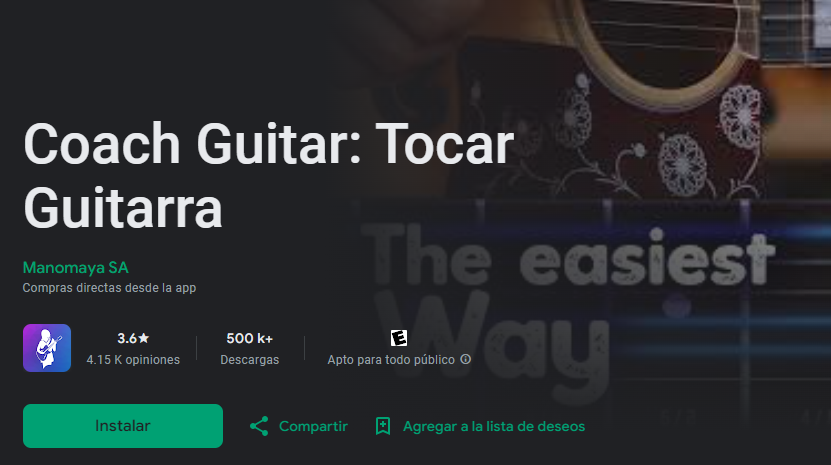Click the 500 k+ downloads figure
This screenshot has height=465, width=831.
(x=250, y=338)
